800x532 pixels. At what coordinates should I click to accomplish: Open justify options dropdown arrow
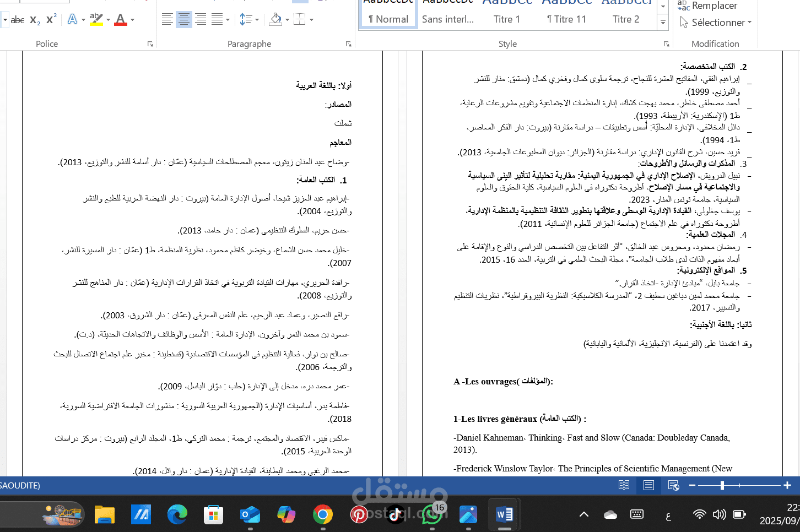pyautogui.click(x=228, y=20)
